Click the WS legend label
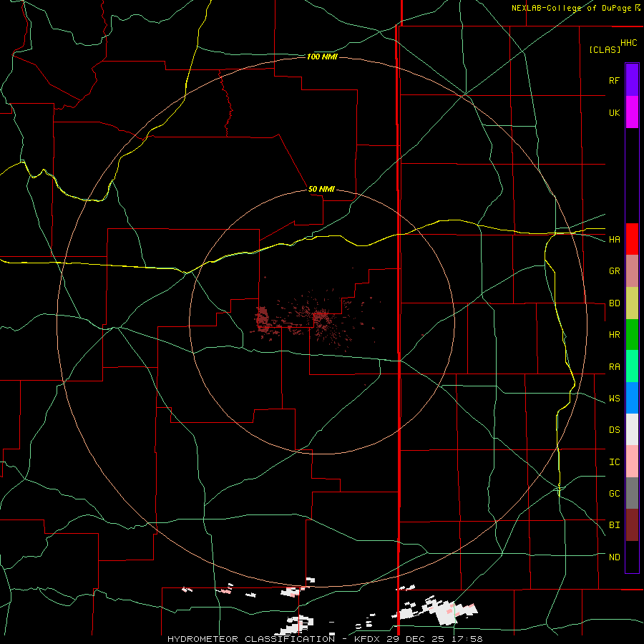The width and height of the screenshot is (644, 644). point(615,399)
